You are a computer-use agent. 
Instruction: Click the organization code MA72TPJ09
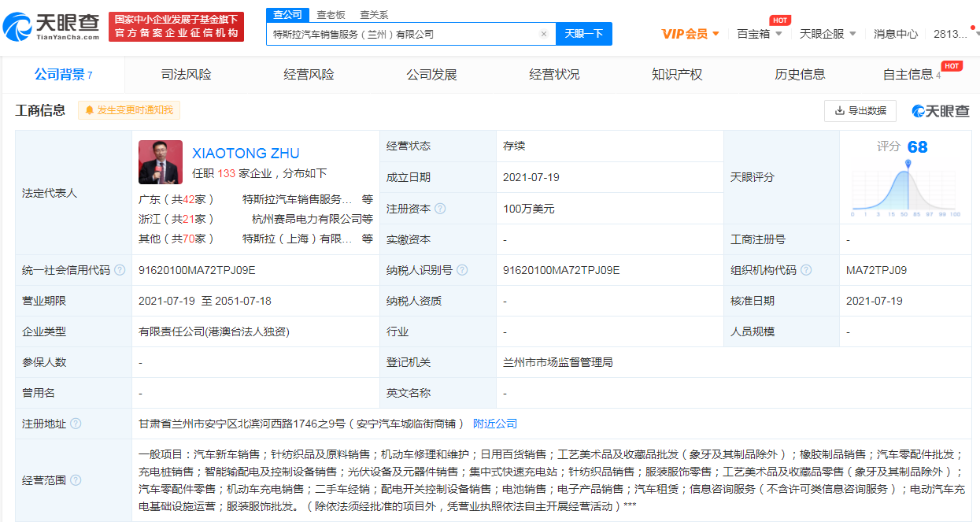click(876, 270)
